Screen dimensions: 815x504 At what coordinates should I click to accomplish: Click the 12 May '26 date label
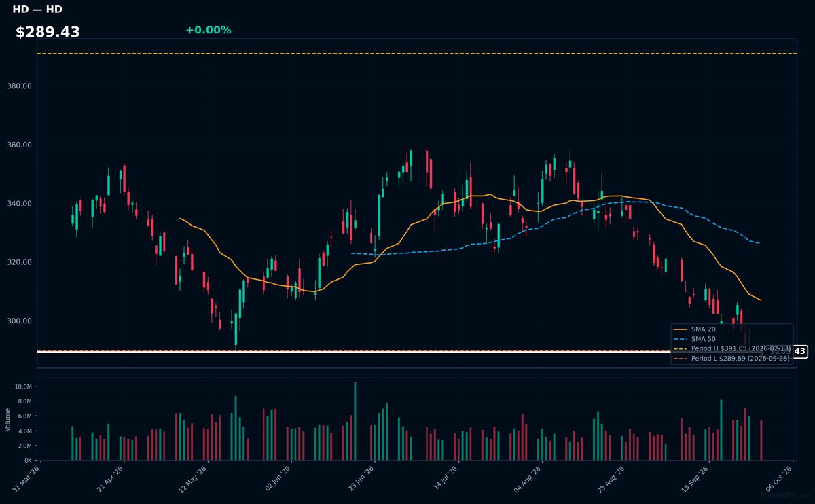[x=194, y=478]
